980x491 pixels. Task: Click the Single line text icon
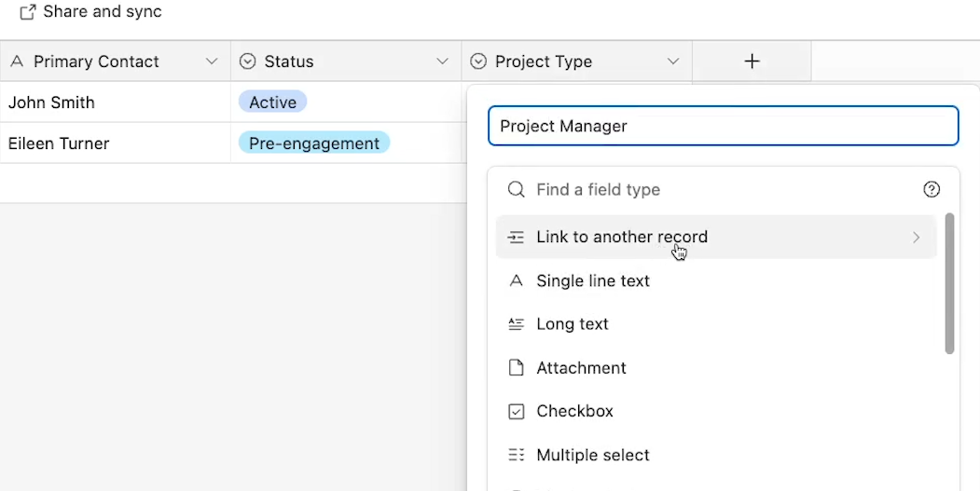(517, 281)
